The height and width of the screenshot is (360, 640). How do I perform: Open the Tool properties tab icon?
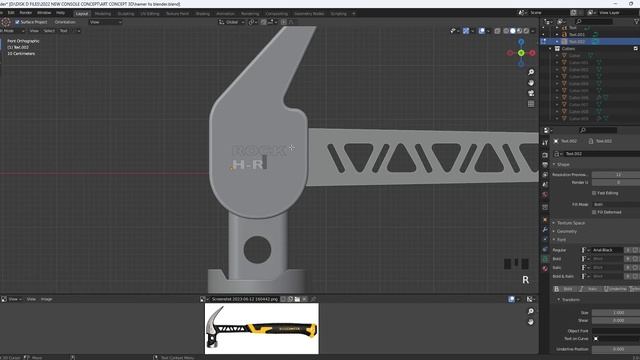tap(545, 143)
